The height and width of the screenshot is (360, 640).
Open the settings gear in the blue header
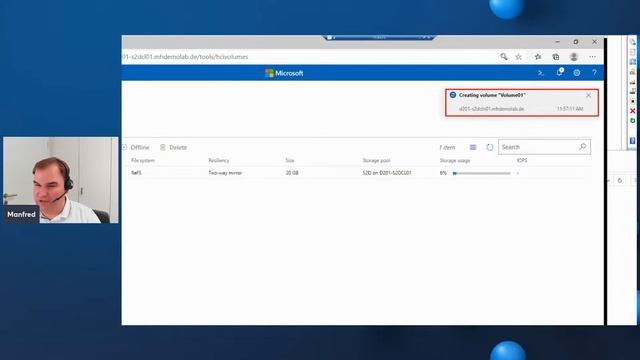pyautogui.click(x=577, y=73)
